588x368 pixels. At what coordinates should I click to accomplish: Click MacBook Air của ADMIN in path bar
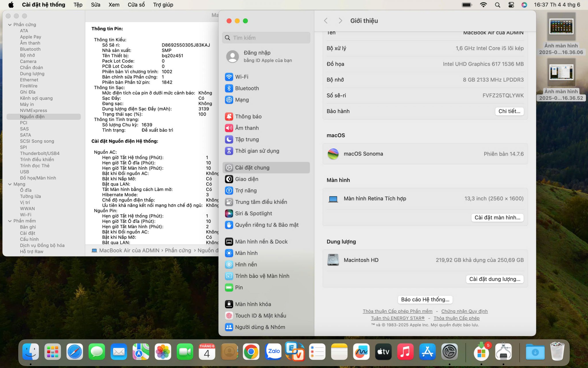(126, 250)
